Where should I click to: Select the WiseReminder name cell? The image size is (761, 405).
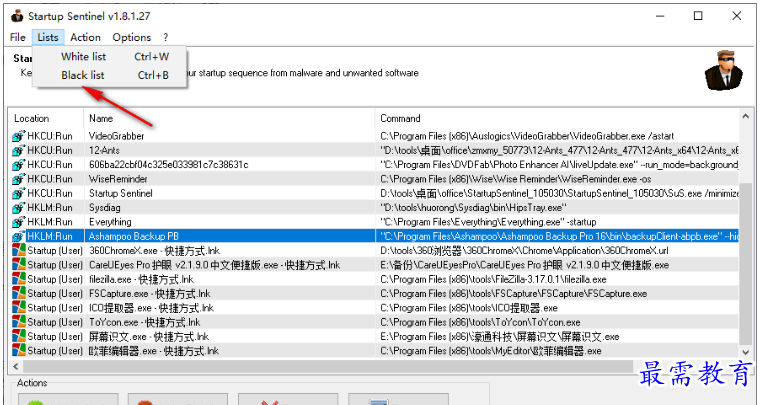tap(118, 179)
